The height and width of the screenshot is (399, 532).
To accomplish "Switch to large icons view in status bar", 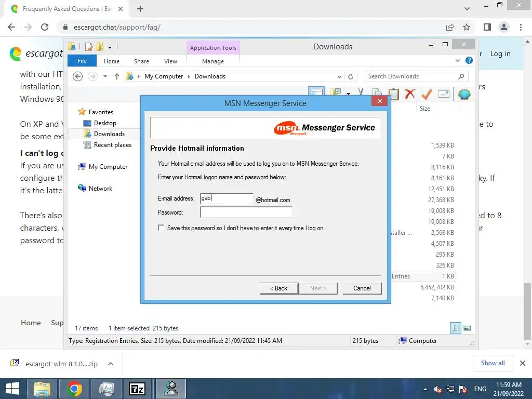I will (x=467, y=328).
